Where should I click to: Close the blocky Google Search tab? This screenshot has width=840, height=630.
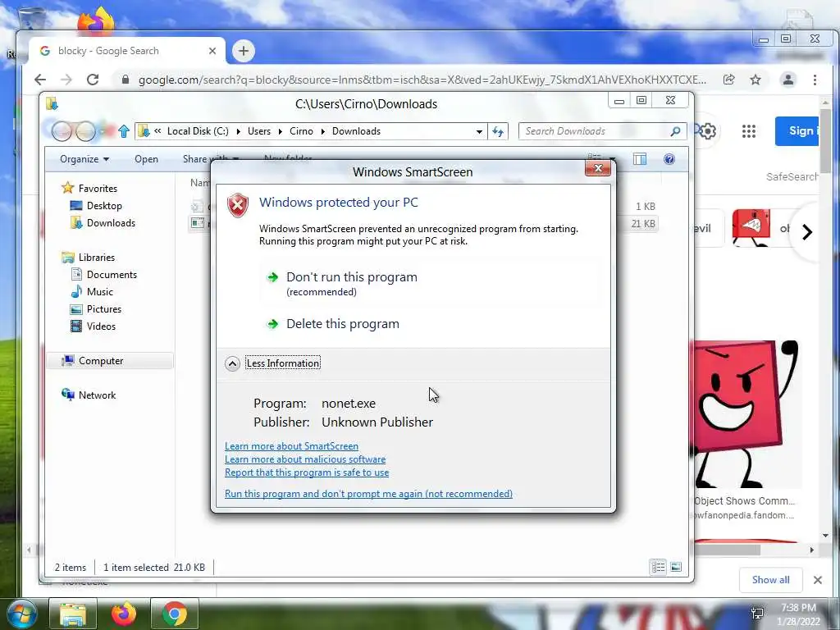pos(212,51)
